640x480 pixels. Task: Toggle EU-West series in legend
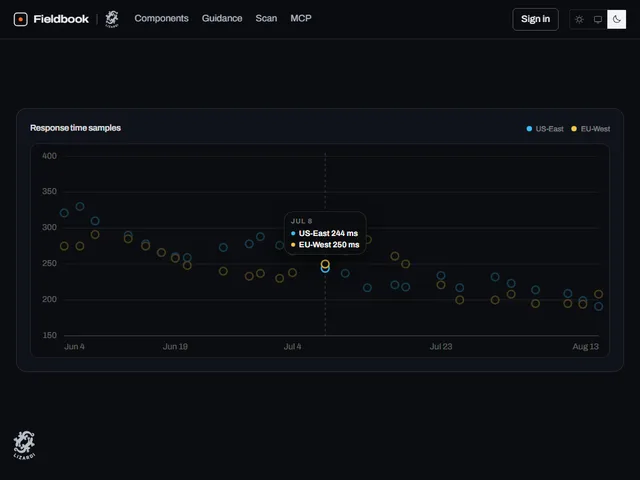pos(591,129)
